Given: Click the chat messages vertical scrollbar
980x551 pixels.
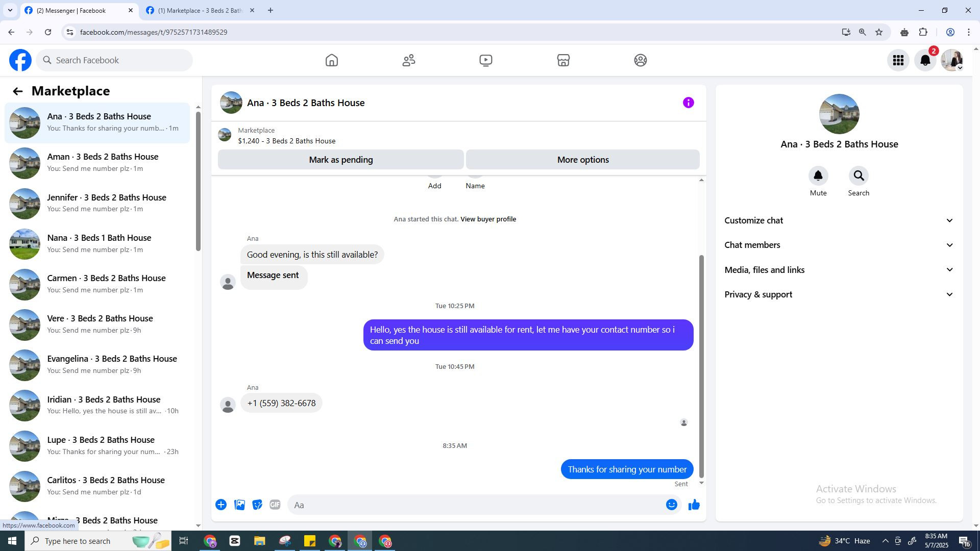Looking at the screenshot, I should coord(701,365).
